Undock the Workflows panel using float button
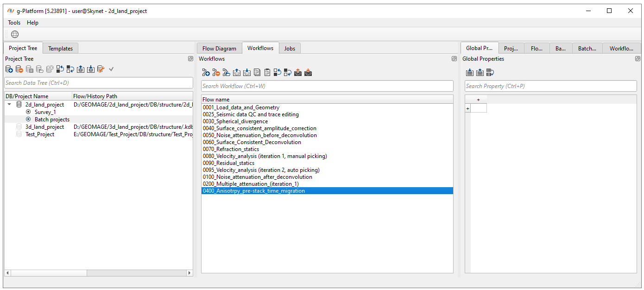The image size is (644, 290). [454, 59]
